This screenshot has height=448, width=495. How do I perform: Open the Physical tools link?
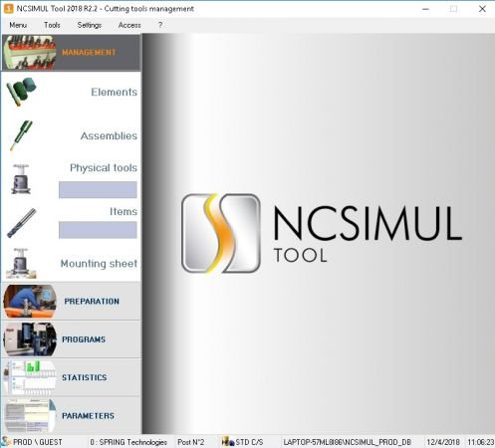pyautogui.click(x=104, y=168)
